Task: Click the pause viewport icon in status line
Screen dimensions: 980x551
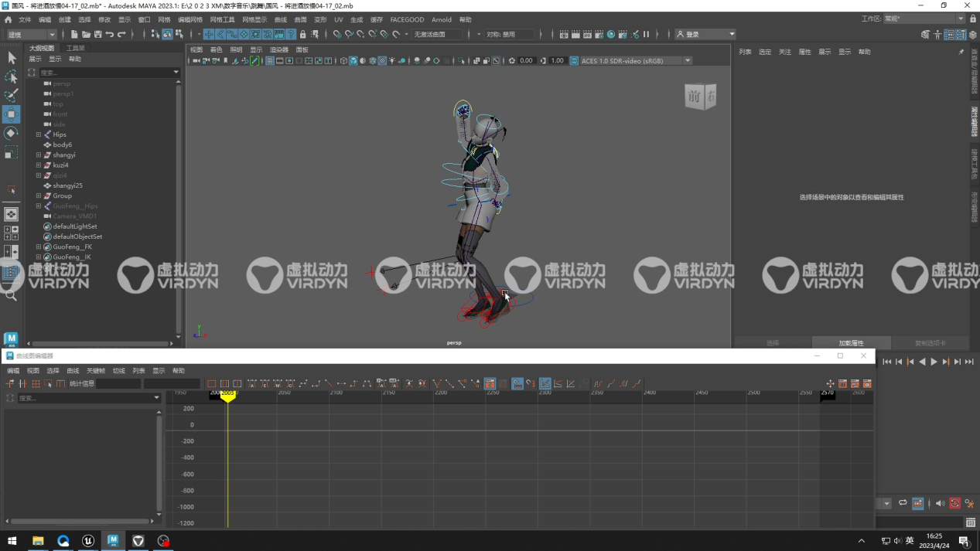Action: tap(646, 34)
